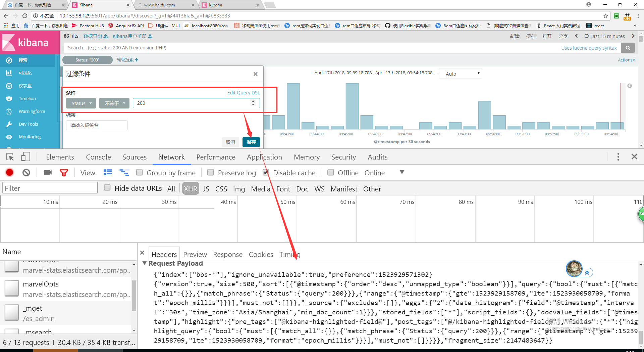644x352 pixels.
Task: Click the 取消 button in filter dialog
Action: 230,142
